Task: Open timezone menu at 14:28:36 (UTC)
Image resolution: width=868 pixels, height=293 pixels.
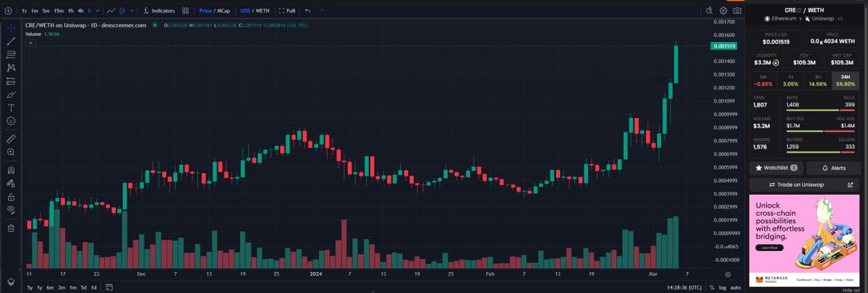Action: click(685, 287)
